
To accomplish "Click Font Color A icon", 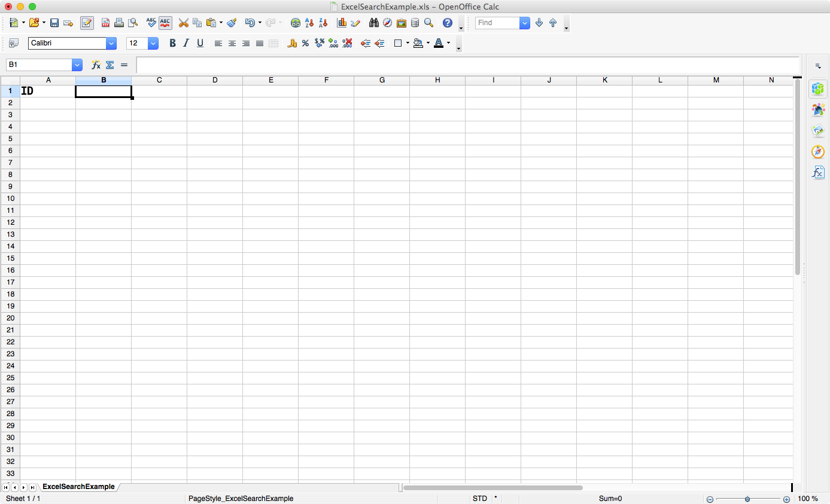I will tap(439, 43).
